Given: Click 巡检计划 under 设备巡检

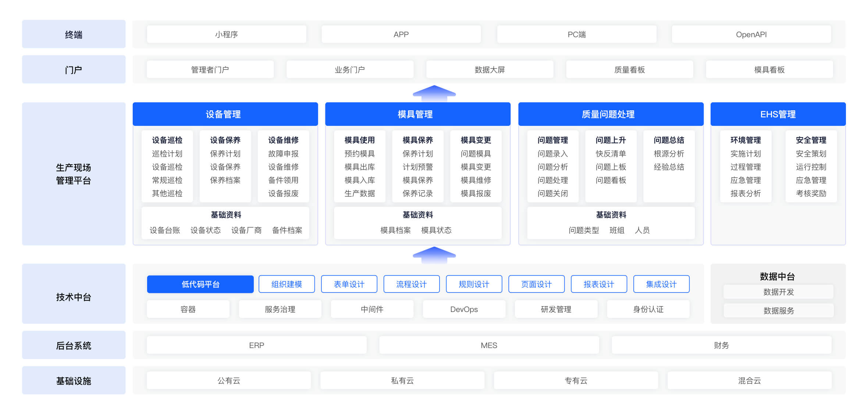Looking at the screenshot, I should [167, 153].
